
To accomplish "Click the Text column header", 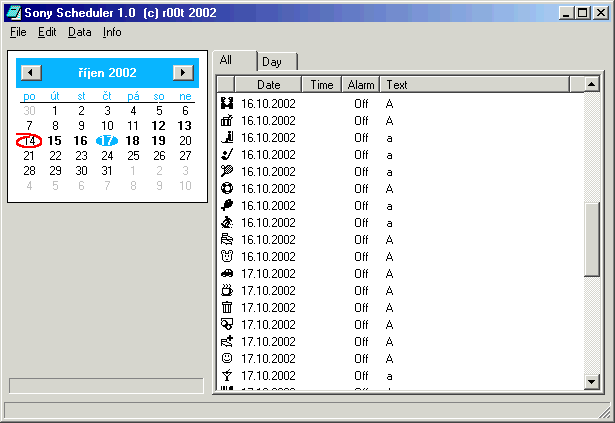I will click(475, 84).
